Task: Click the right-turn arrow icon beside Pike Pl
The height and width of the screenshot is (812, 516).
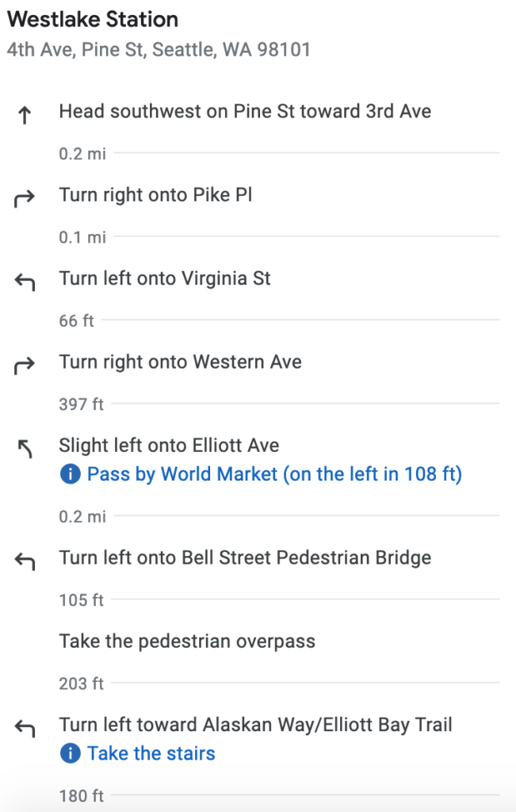Action: (x=25, y=199)
